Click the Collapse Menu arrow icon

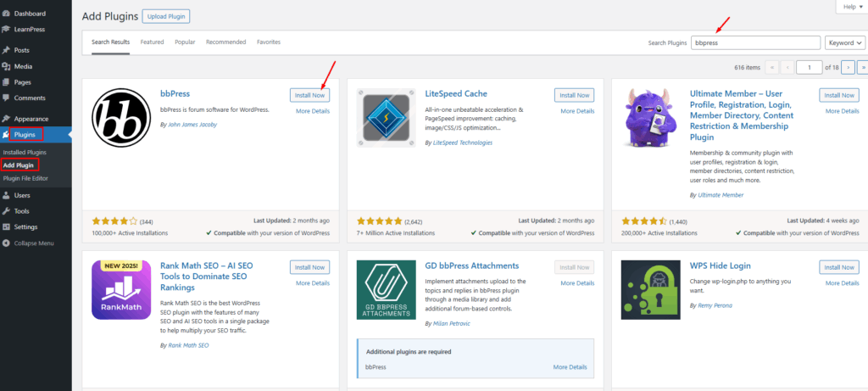[6, 243]
